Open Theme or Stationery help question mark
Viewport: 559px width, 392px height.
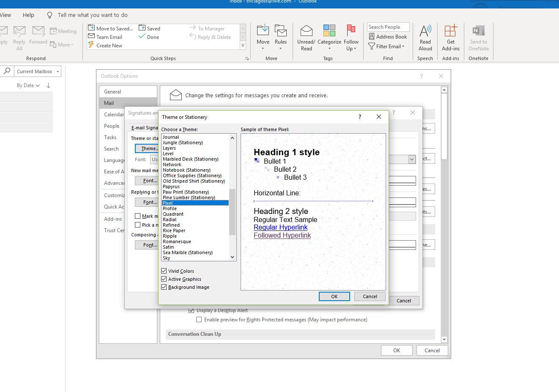coord(360,117)
